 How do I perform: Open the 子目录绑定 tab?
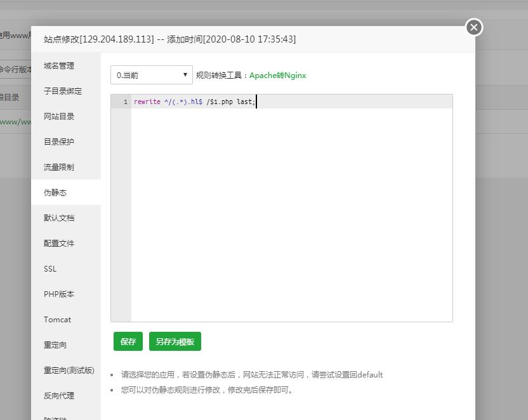pos(63,91)
